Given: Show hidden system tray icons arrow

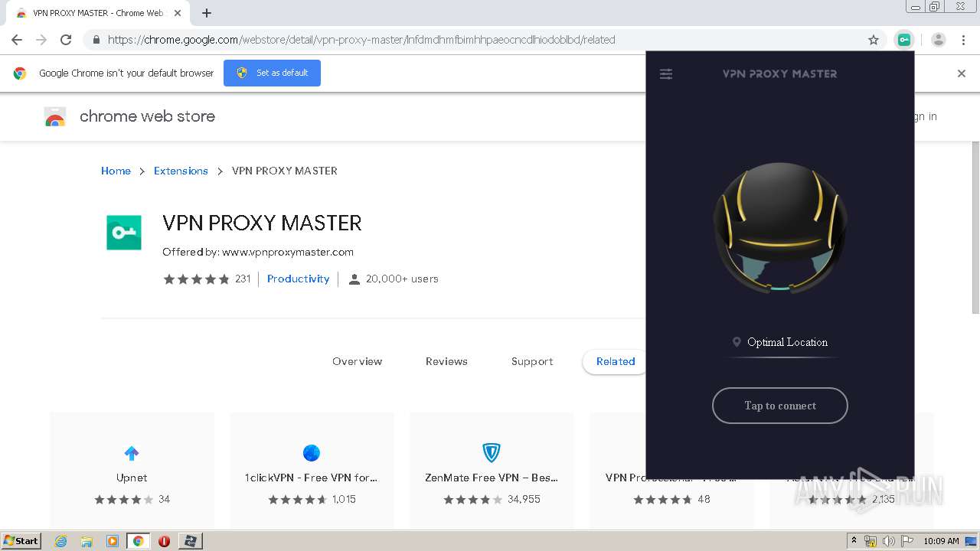Looking at the screenshot, I should tap(854, 541).
